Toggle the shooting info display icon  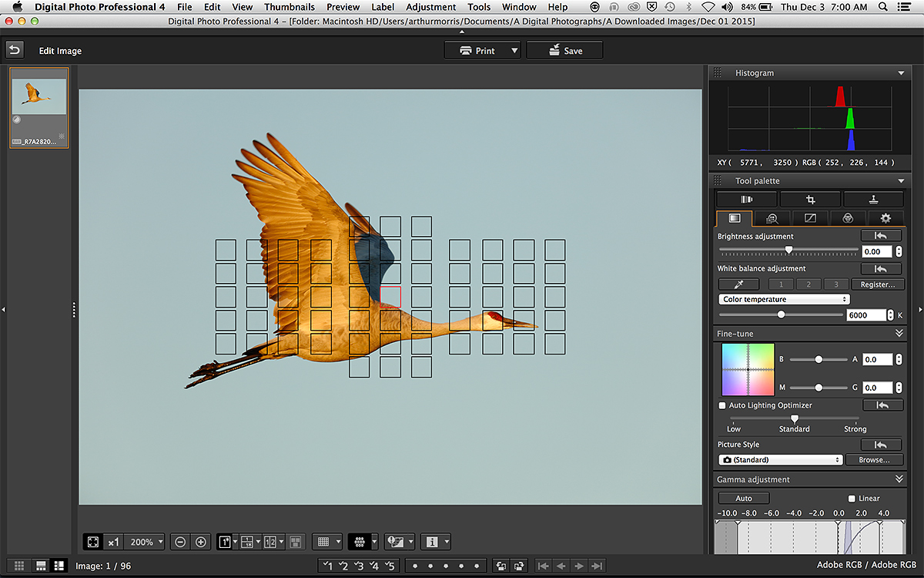[432, 542]
